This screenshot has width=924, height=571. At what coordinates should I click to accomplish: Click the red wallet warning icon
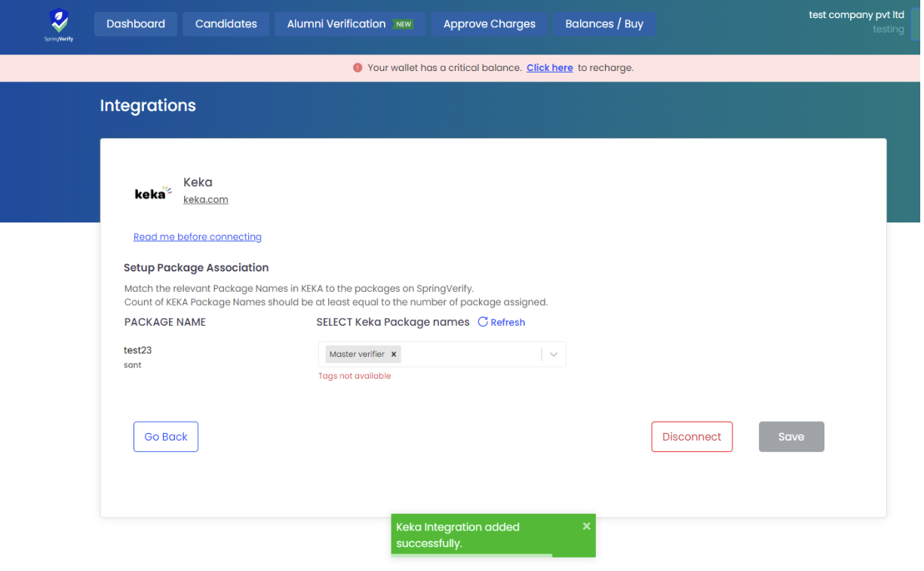358,68
